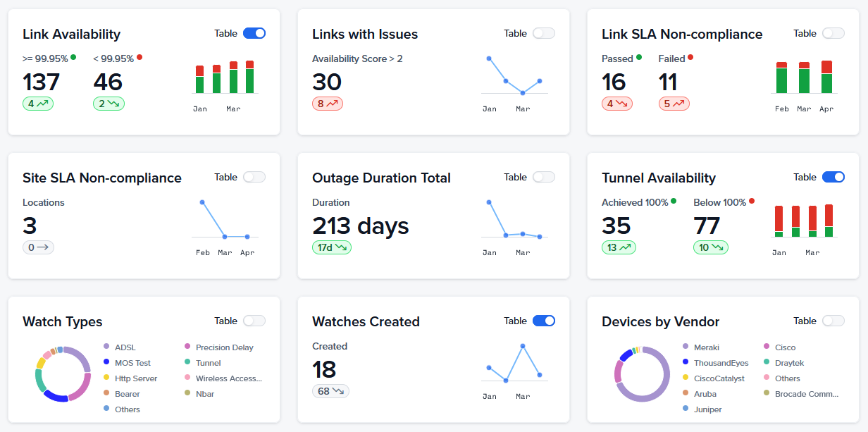Select Others in Devices by Vendor legend
Viewport: 868px width, 432px height.
tap(782, 378)
